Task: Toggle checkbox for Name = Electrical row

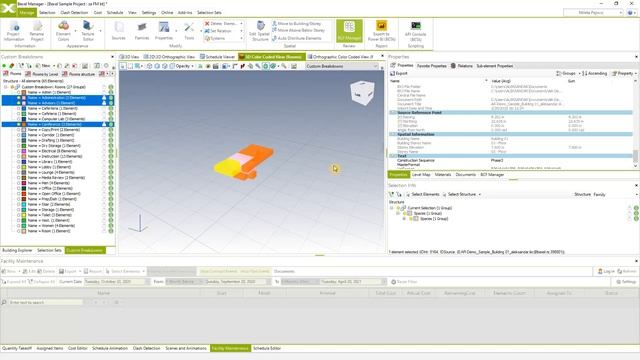Action: 19,151
